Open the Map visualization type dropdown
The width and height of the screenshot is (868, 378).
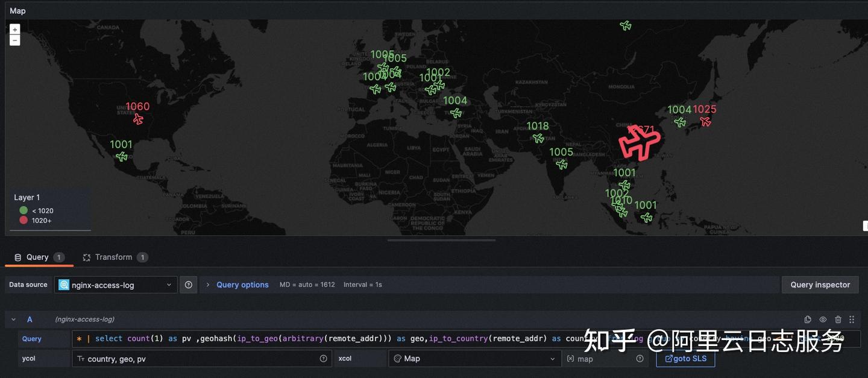coord(474,358)
